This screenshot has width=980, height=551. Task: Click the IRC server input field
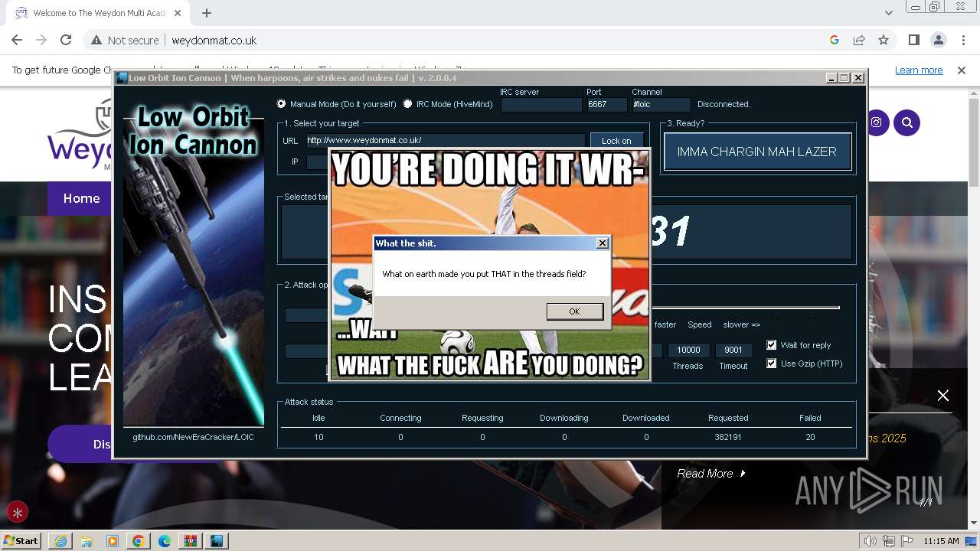click(541, 105)
